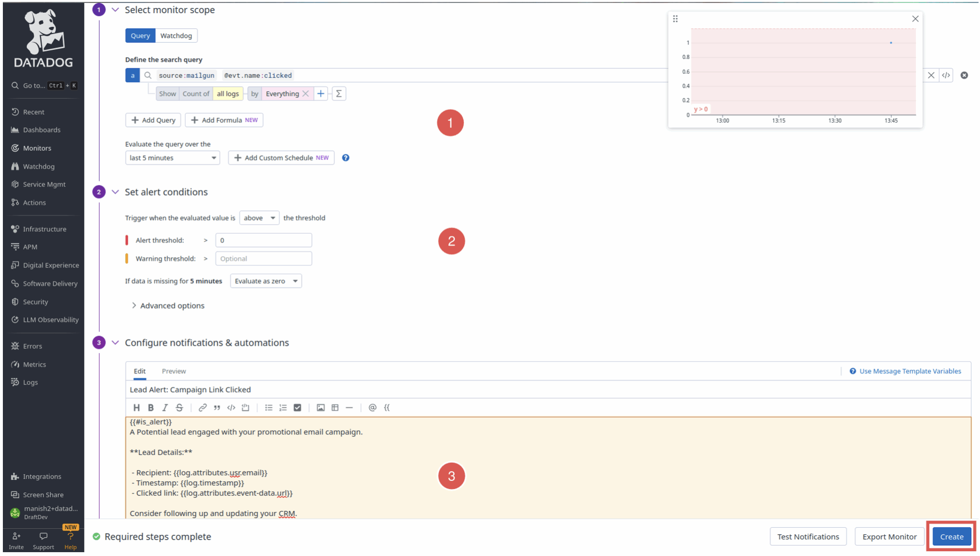The width and height of the screenshot is (980, 556).
Task: Switch to the Preview tab
Action: pyautogui.click(x=173, y=371)
